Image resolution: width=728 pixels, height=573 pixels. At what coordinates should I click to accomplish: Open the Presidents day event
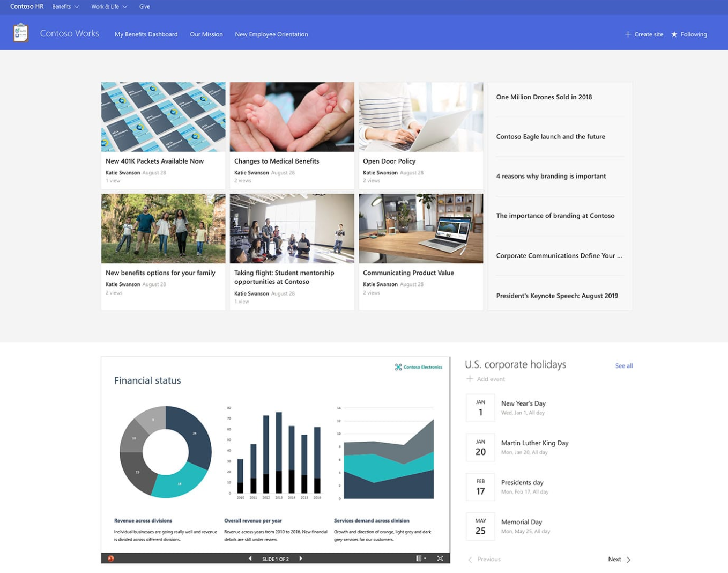coord(522,482)
